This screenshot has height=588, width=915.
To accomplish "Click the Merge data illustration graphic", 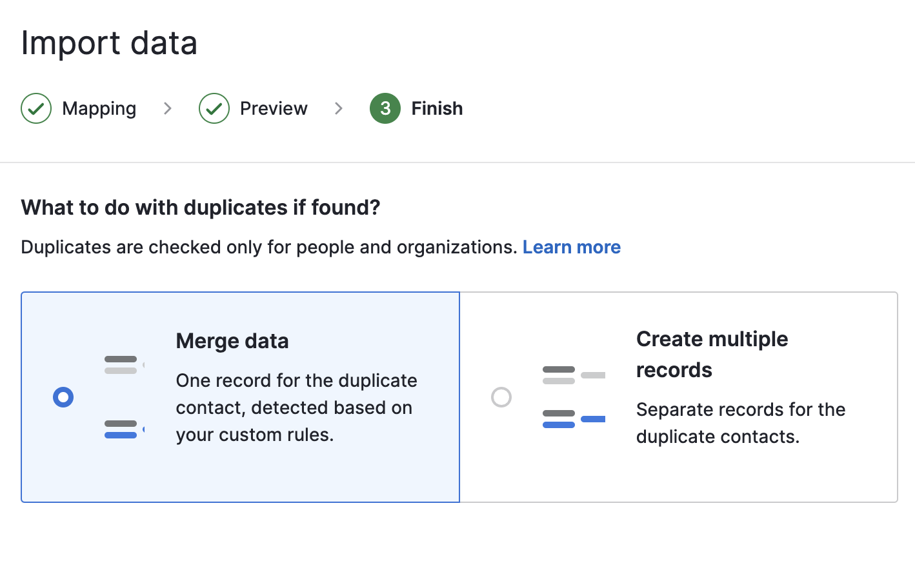I will [x=123, y=397].
